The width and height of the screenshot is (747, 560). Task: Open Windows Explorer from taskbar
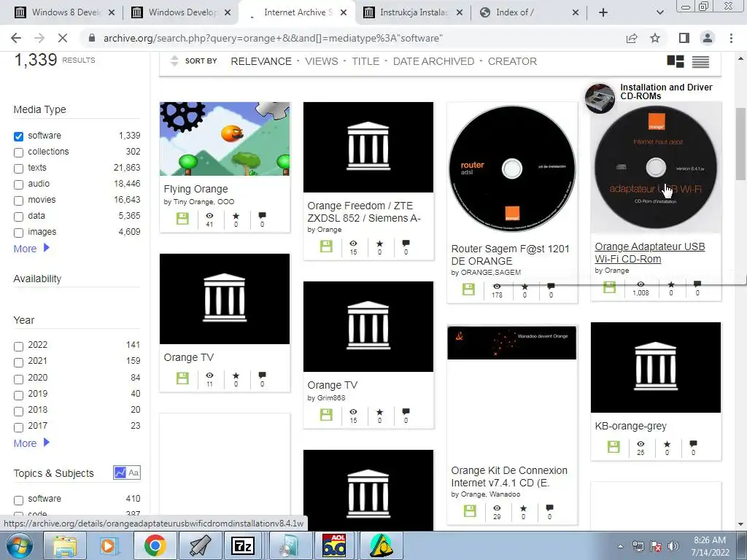click(65, 545)
